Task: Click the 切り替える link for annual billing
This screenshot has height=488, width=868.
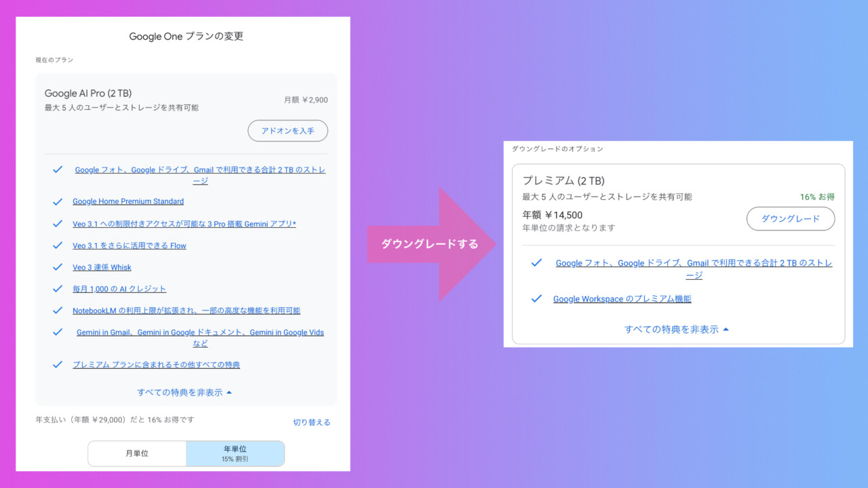Action: click(311, 422)
